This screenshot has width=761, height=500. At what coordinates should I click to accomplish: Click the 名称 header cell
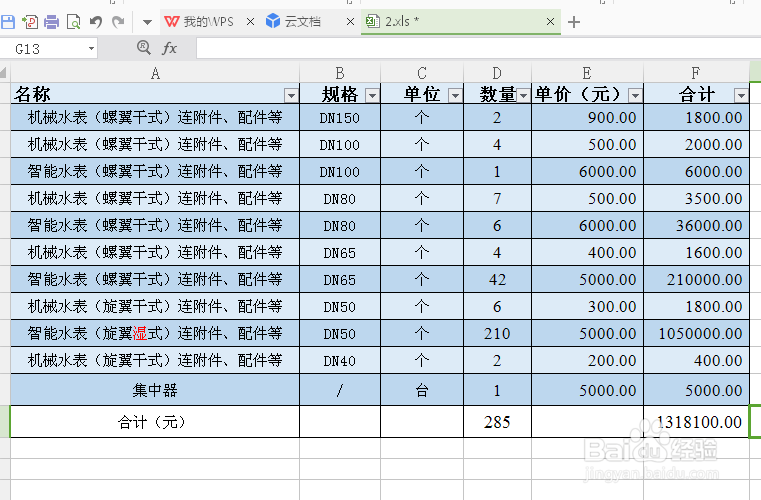[155, 94]
